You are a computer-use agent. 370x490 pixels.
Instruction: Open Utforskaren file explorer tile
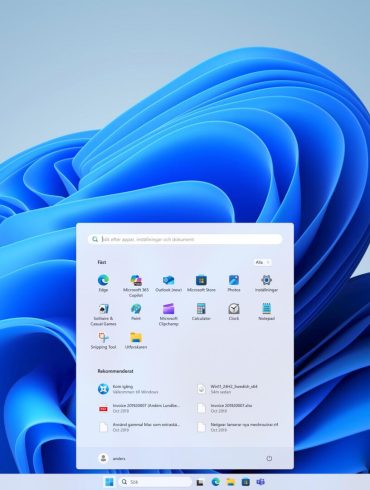(136, 340)
